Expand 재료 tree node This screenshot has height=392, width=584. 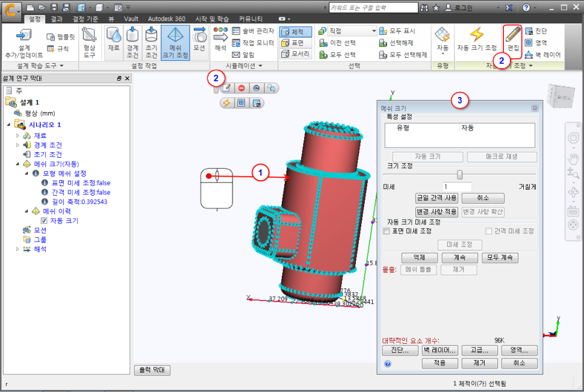coord(17,135)
